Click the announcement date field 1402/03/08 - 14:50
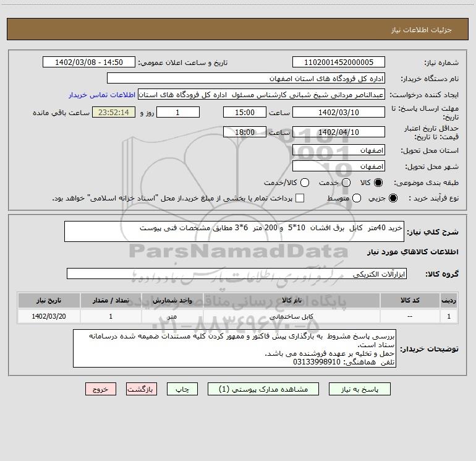This screenshot has width=476, height=461. click(89, 62)
